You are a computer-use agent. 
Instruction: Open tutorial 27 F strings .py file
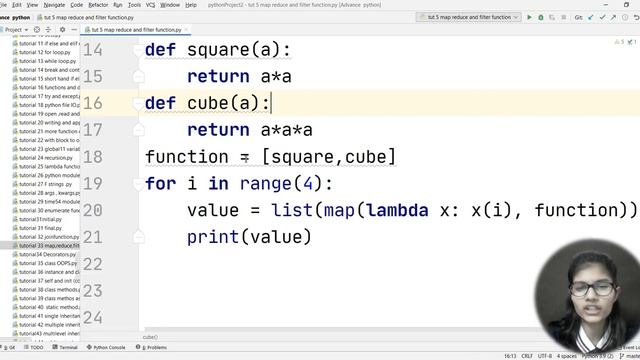click(42, 184)
